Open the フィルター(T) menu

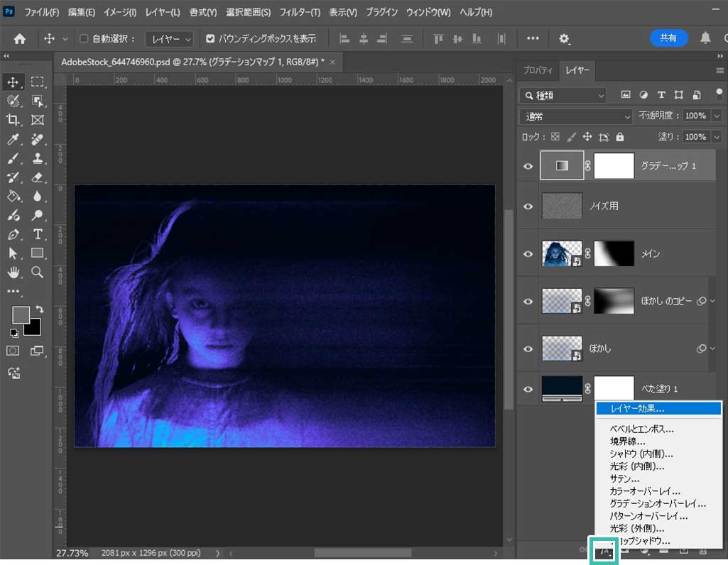coord(300,13)
